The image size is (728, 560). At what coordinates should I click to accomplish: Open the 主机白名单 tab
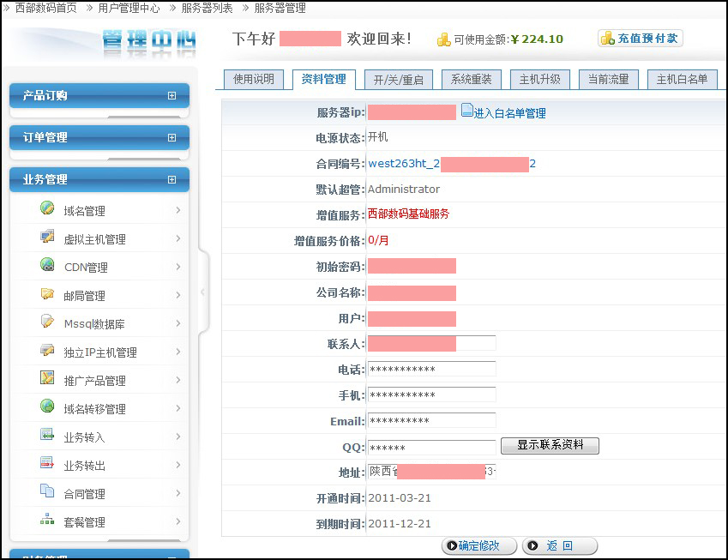(x=682, y=80)
